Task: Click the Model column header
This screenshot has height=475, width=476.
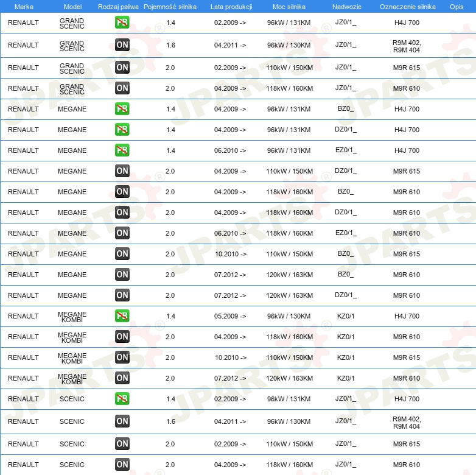Action: [x=72, y=6]
